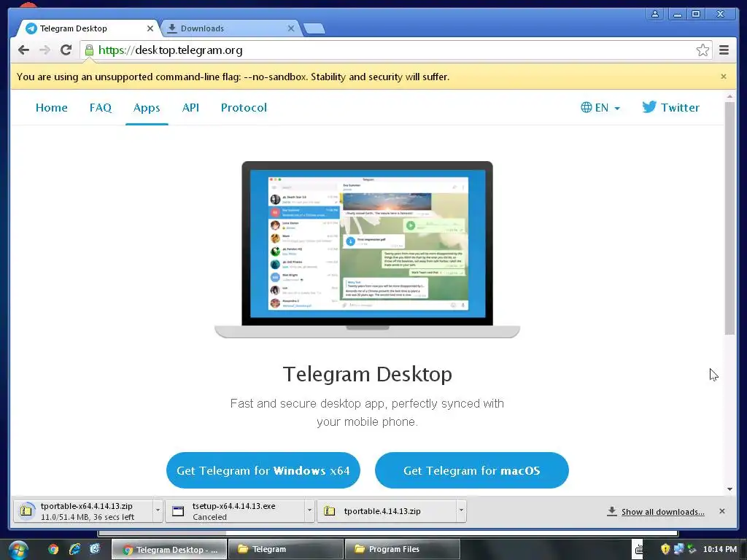
Task: Click the network tray icon
Action: [679, 549]
